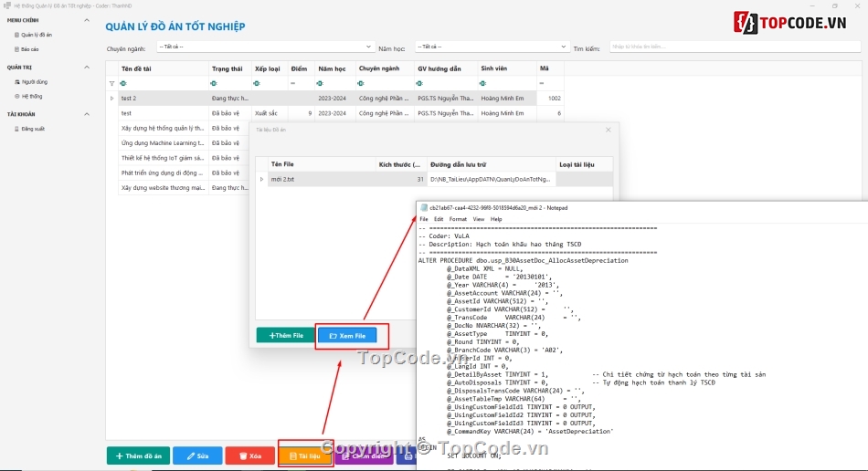Click the Tài liệu documents button
Viewport: 868px width, 471px height.
point(305,456)
